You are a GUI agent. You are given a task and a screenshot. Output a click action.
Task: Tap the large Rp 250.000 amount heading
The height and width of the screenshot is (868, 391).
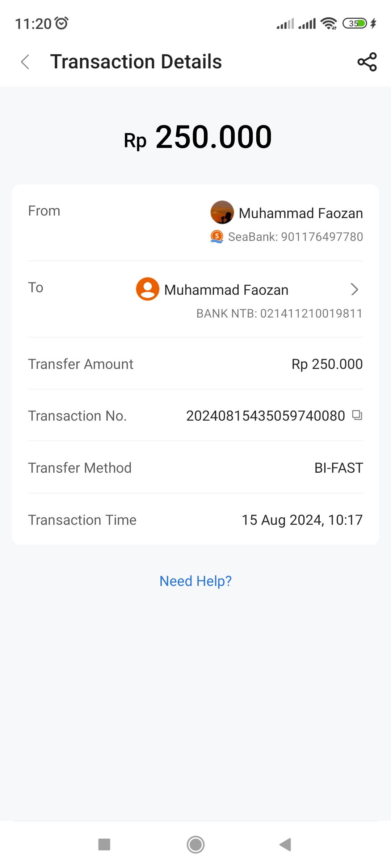(198, 137)
